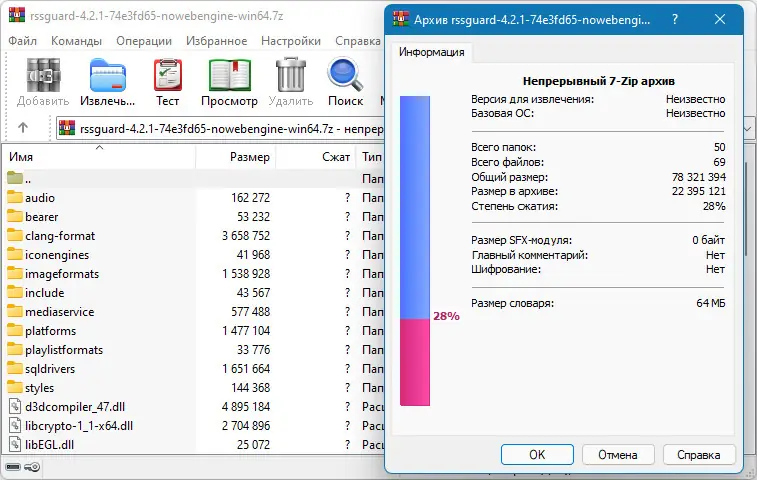The width and height of the screenshot is (757, 480).
Task: Open the Настройки menu
Action: [291, 41]
